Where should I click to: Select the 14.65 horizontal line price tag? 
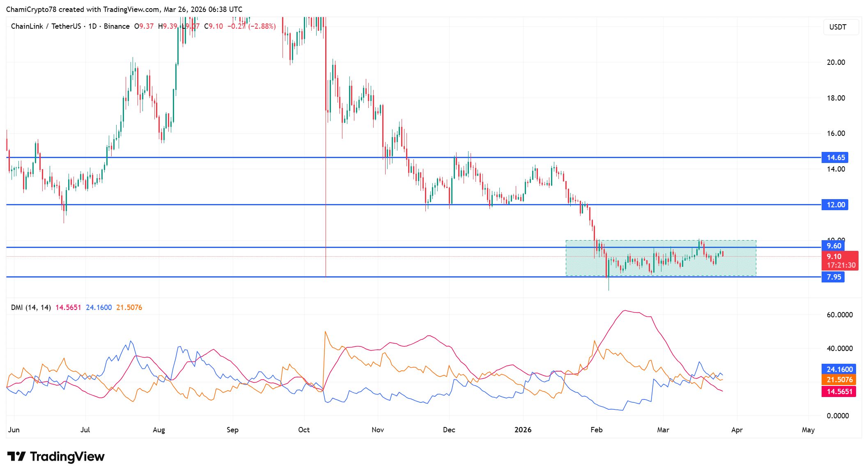(x=835, y=158)
